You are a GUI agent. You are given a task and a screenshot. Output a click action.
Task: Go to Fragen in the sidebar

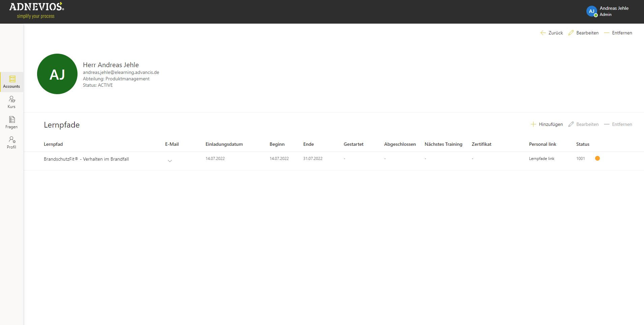tap(11, 122)
